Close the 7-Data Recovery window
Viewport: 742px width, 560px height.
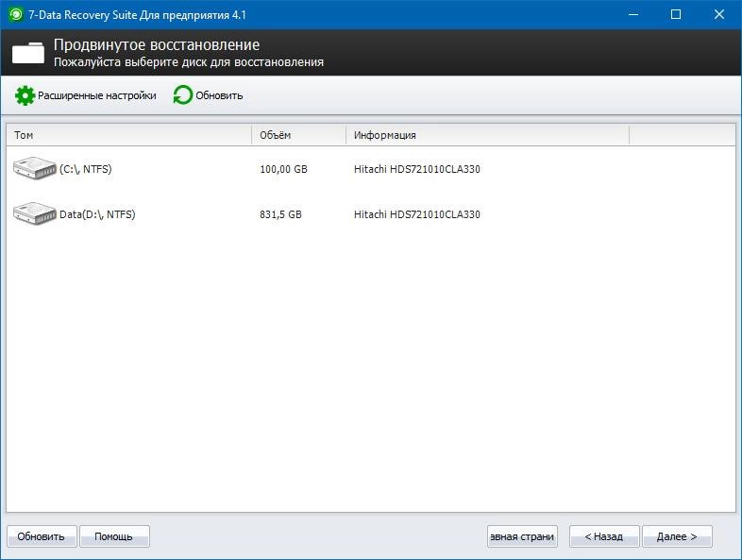(718, 15)
